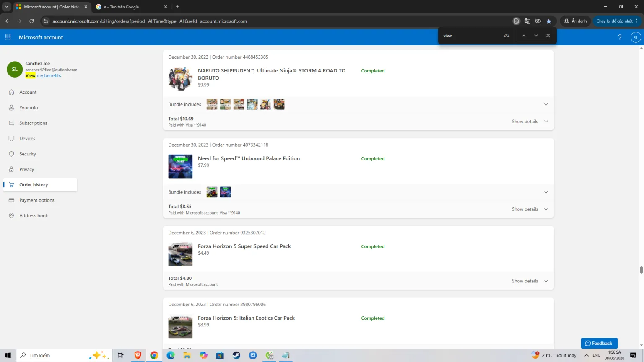
Task: Go to previous find-in-page match
Action: [x=524, y=36]
